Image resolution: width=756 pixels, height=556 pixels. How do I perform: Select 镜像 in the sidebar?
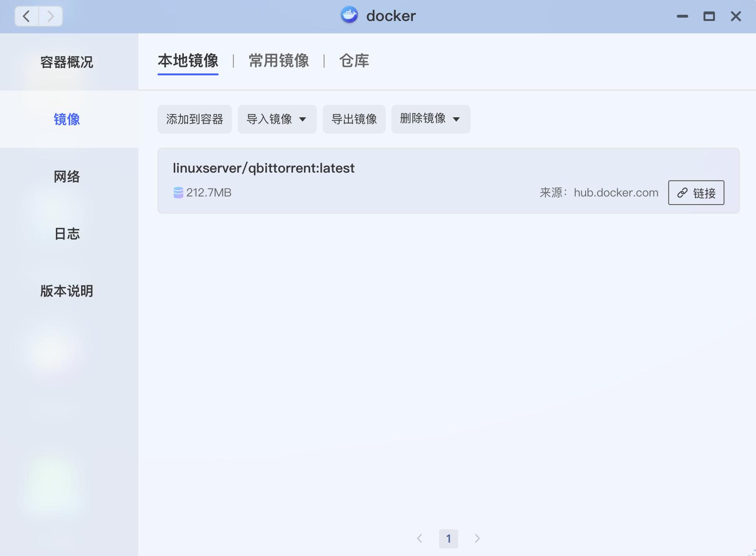(x=69, y=119)
